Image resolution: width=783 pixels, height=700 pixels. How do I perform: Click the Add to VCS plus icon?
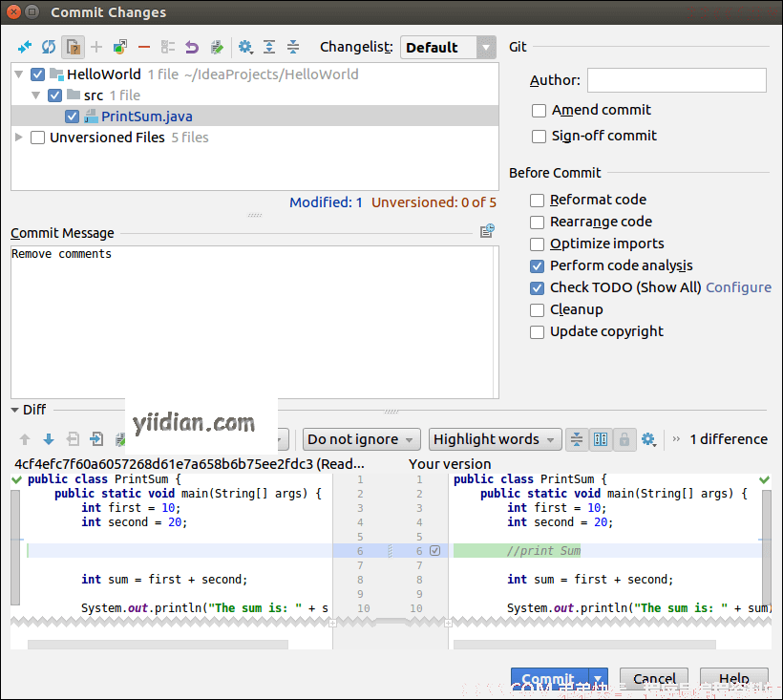point(96,48)
